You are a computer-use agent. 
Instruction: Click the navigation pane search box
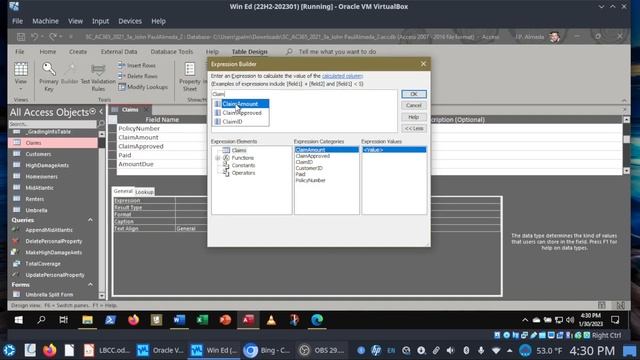click(x=52, y=124)
